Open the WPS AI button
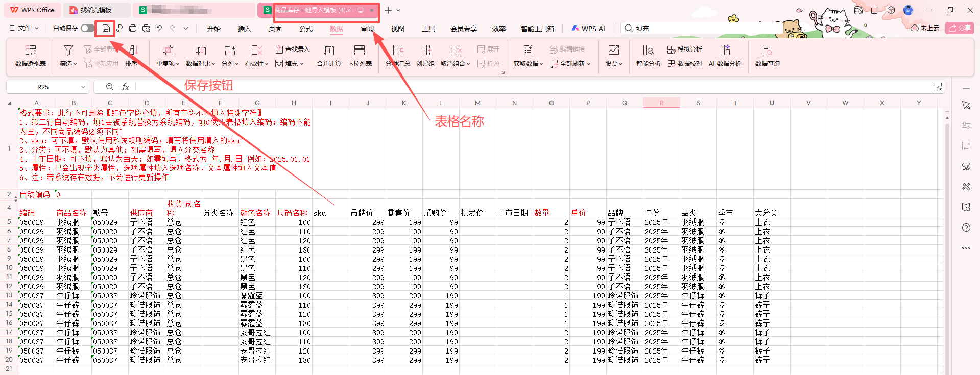The width and height of the screenshot is (980, 375). click(588, 29)
